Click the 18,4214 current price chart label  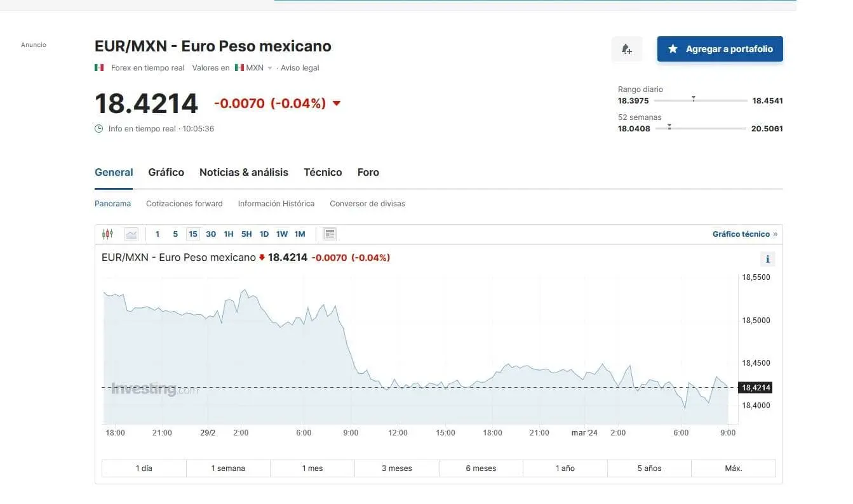coord(755,387)
